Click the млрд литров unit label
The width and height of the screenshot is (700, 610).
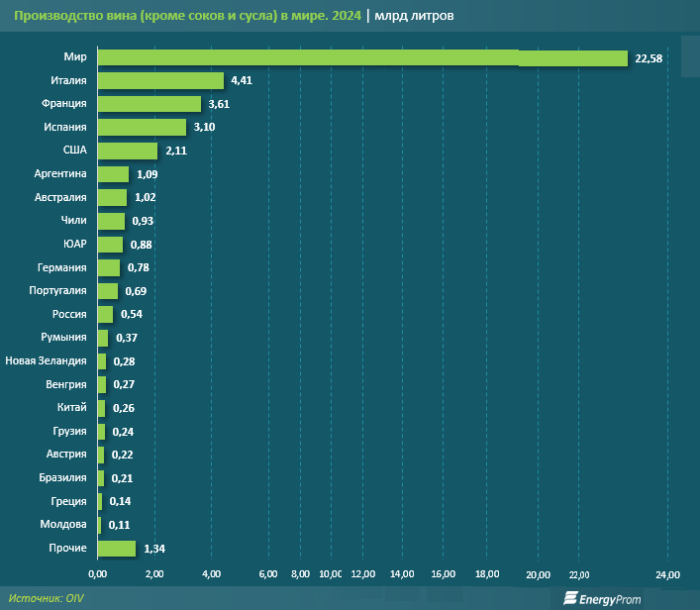click(414, 15)
